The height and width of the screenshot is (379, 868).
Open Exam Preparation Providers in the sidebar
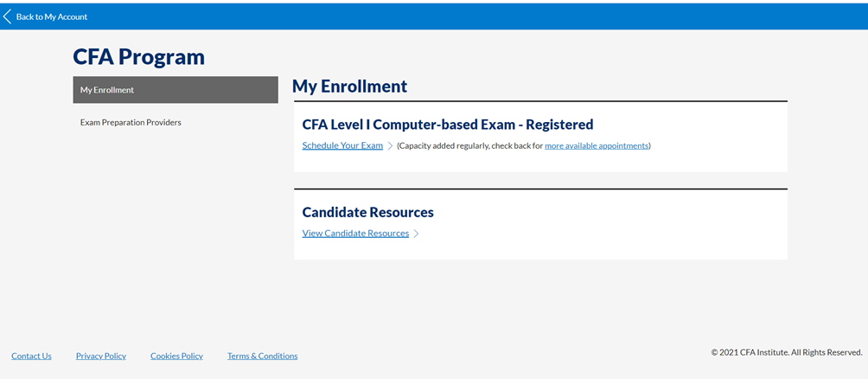[131, 123]
